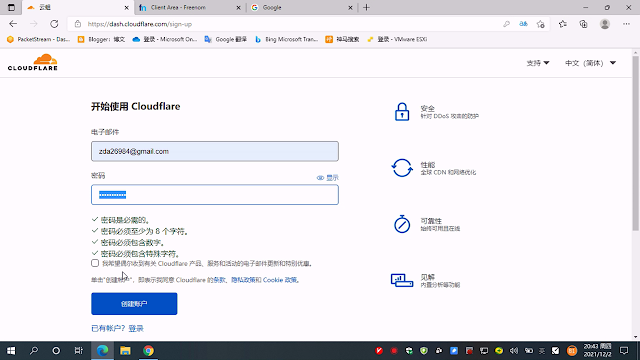The height and width of the screenshot is (360, 640).
Task: Open password key icon in address bar
Action: (506, 24)
